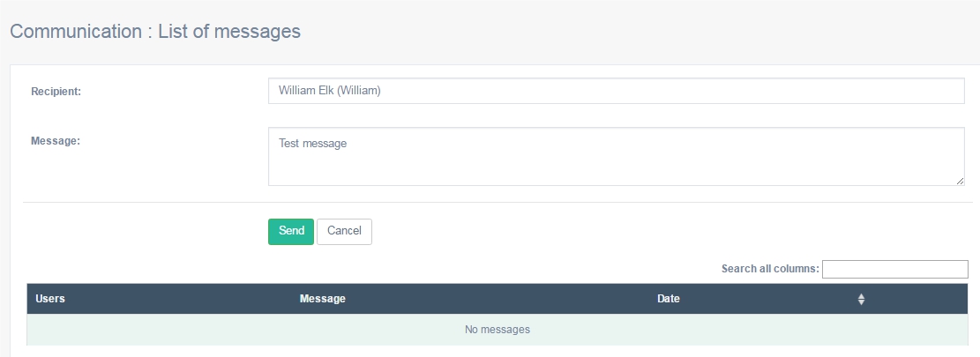The height and width of the screenshot is (357, 980).
Task: Click the Date column sort arrows icon
Action: click(x=861, y=299)
